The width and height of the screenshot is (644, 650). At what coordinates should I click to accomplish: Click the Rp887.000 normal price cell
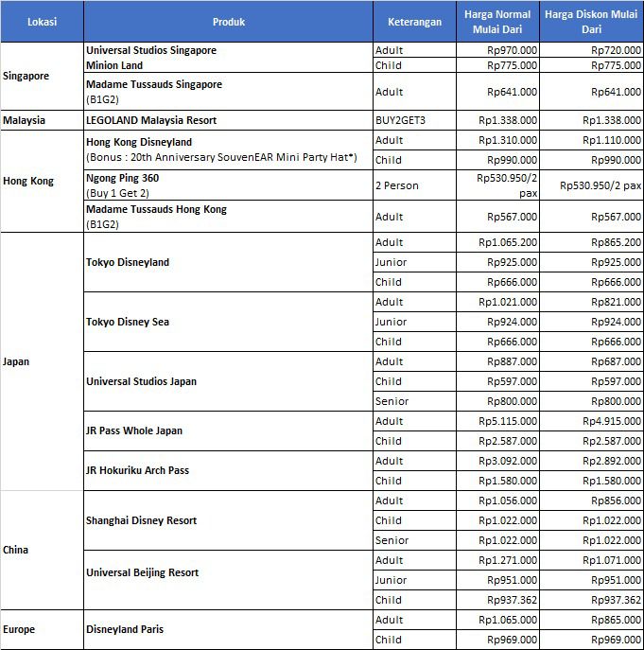(x=497, y=361)
